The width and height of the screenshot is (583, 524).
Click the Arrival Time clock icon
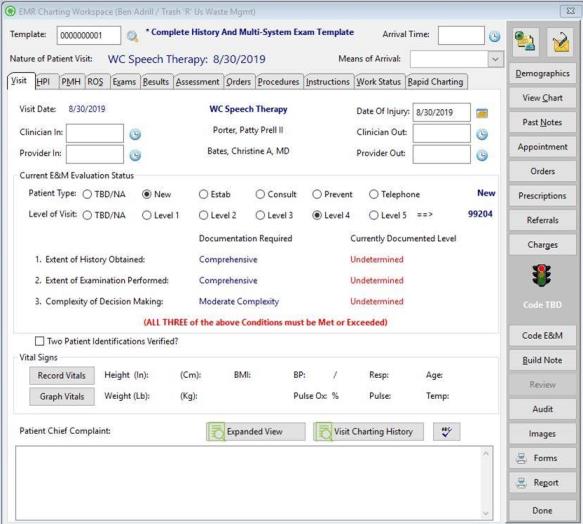point(494,36)
